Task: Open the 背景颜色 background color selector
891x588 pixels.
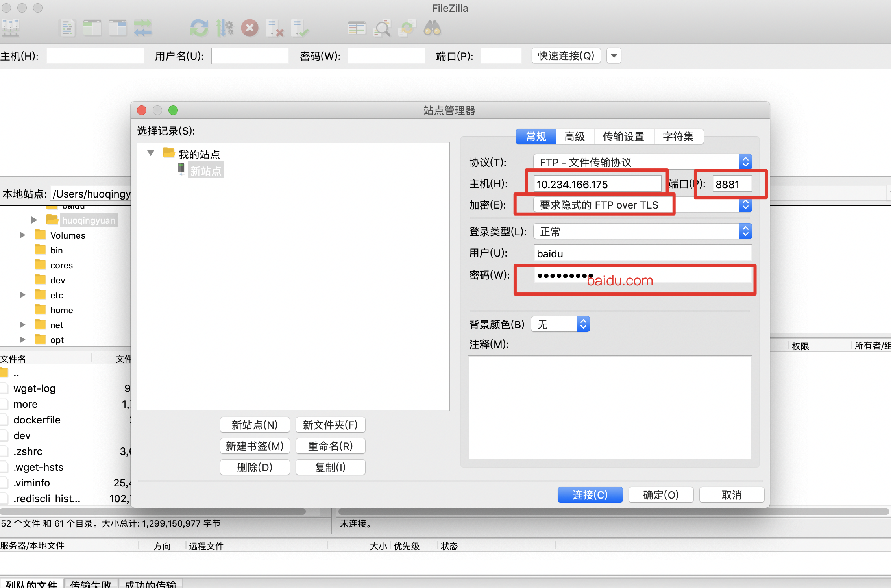Action: 560,324
